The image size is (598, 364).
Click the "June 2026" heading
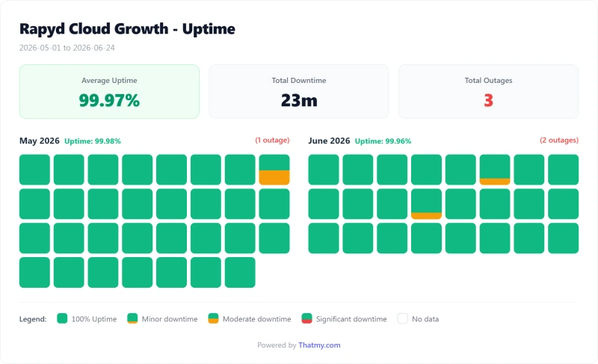[x=329, y=141]
